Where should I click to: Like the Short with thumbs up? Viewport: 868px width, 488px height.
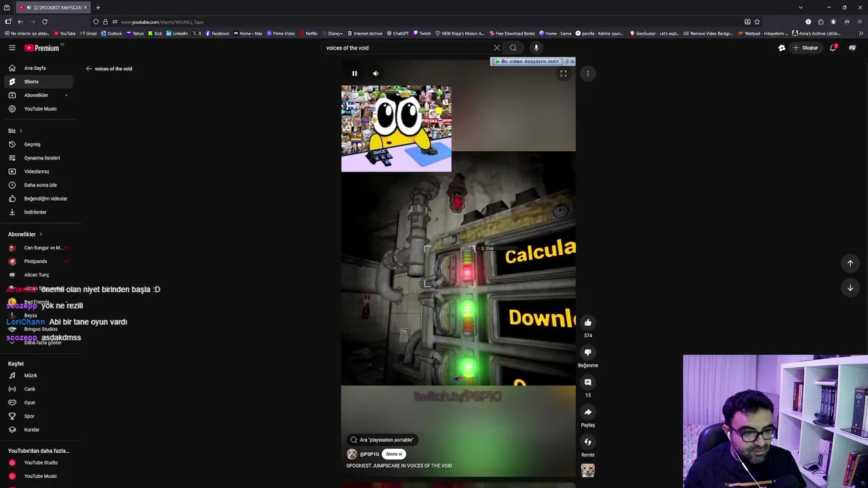pos(588,323)
